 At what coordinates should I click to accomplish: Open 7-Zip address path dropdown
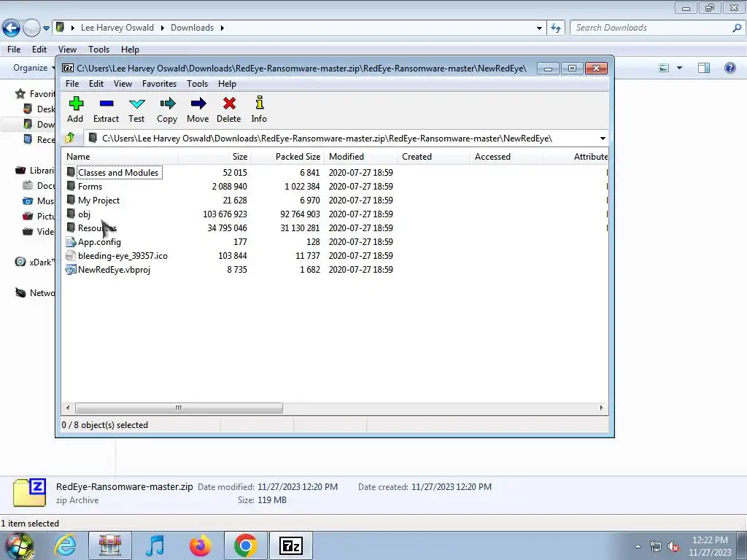click(603, 139)
